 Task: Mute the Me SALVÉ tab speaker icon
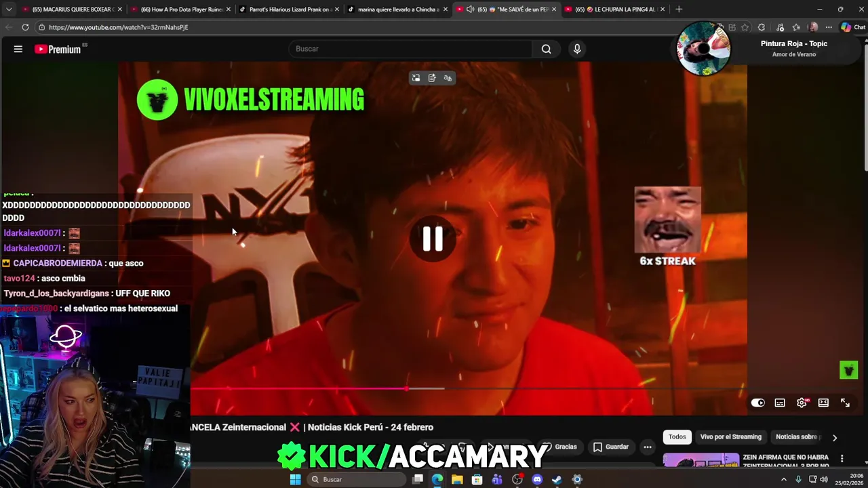coord(470,9)
